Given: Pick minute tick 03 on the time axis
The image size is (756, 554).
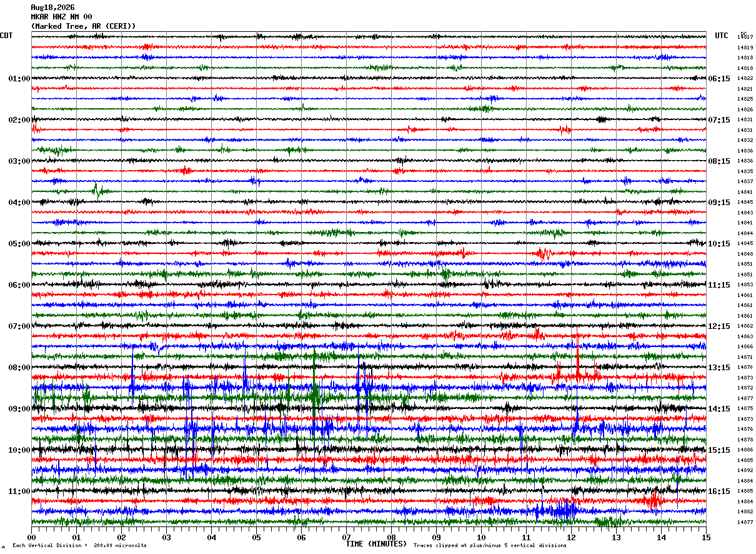Looking at the screenshot, I should (166, 537).
